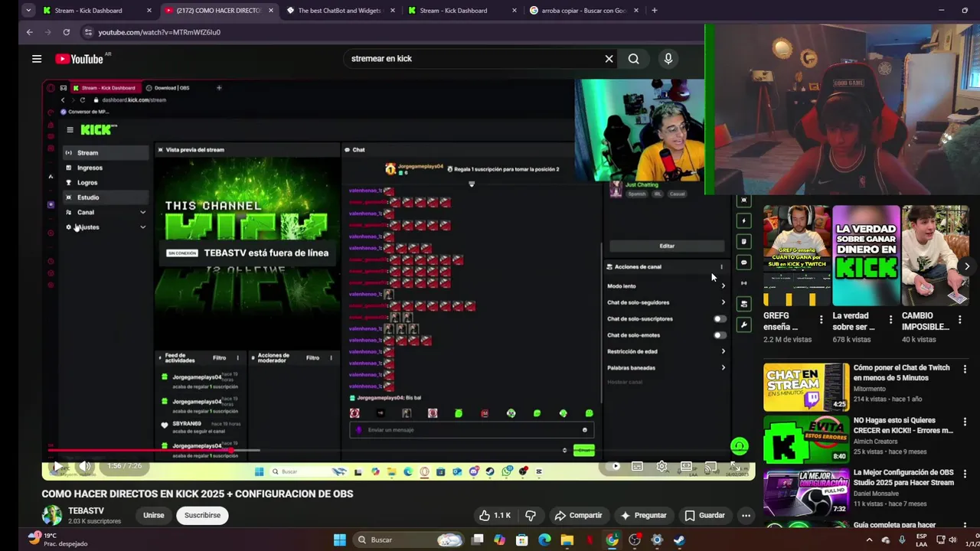Toggle Chat de solo-emotes switch
The height and width of the screenshot is (551, 980).
click(719, 335)
